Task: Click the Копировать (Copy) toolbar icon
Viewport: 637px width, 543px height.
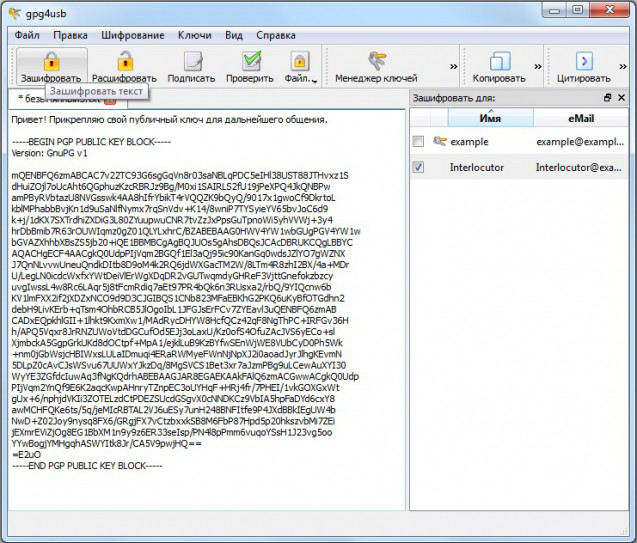Action: tap(499, 66)
